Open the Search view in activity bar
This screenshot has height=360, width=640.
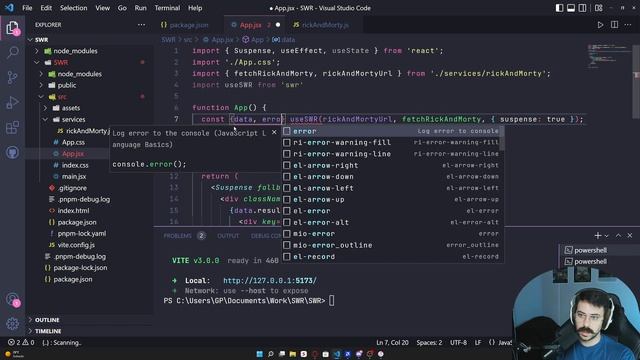click(12, 52)
